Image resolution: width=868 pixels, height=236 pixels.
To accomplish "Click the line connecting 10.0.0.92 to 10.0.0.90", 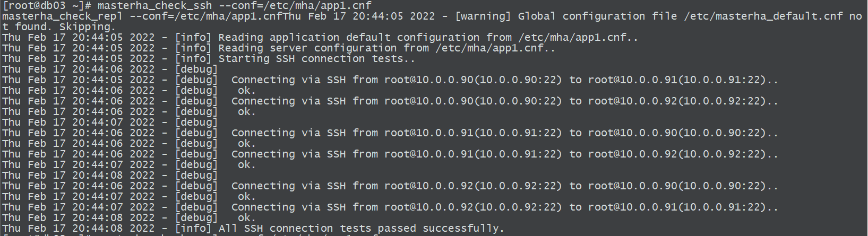I will coord(390,186).
